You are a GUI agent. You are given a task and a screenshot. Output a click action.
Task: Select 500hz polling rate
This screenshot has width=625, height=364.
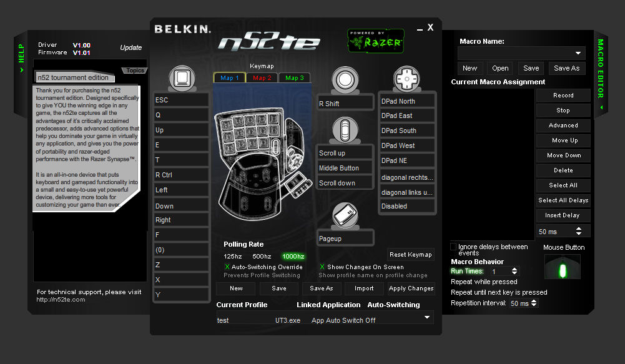tap(262, 257)
